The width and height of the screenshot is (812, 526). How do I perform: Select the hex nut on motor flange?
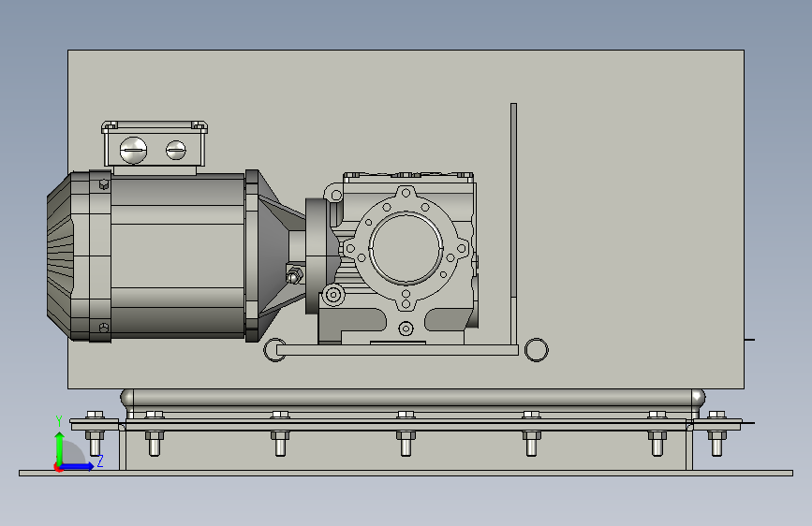pyautogui.click(x=294, y=275)
